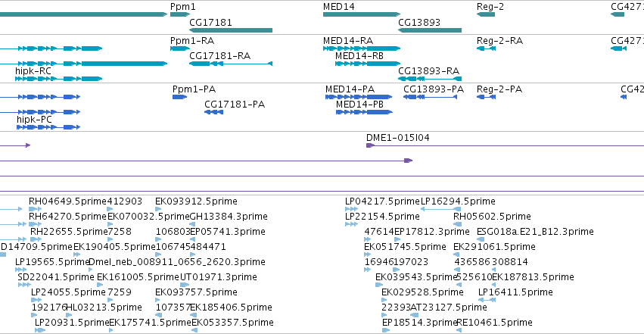Click transcript MED14-RA
This screenshot has width=644, height=334.
click(x=348, y=41)
